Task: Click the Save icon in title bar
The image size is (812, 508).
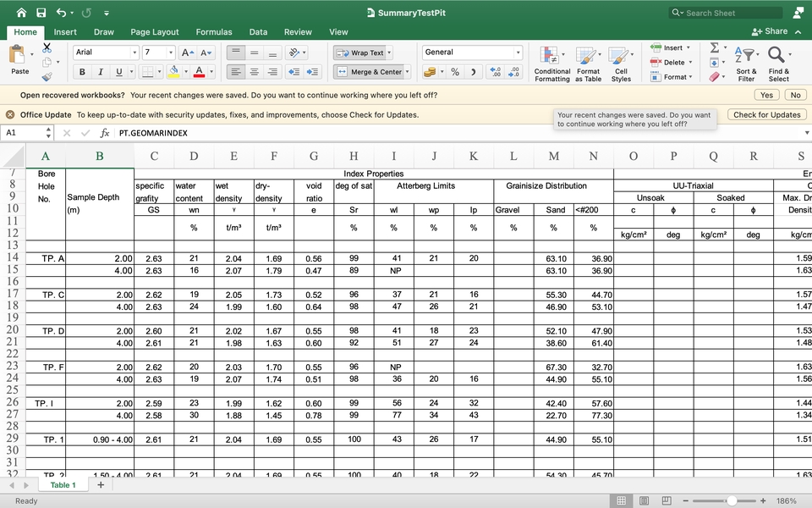Action: (41, 13)
